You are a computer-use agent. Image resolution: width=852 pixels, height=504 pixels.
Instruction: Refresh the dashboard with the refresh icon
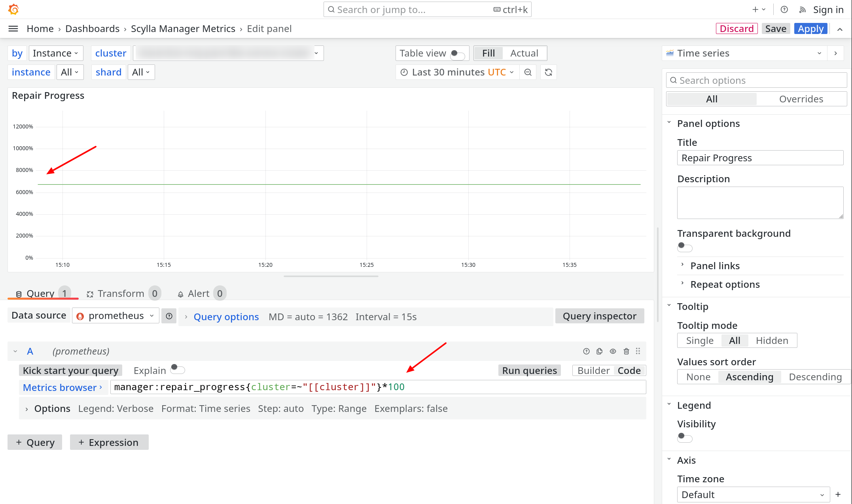coord(549,72)
